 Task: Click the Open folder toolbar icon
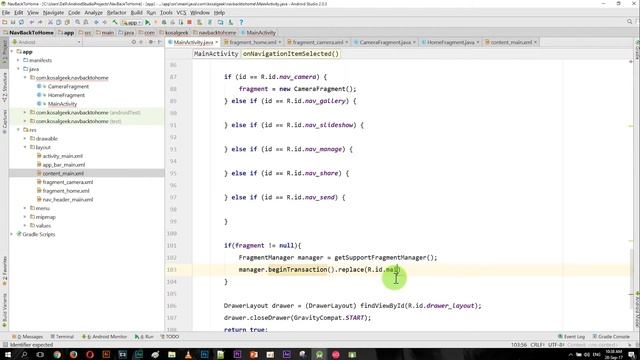(5, 22)
